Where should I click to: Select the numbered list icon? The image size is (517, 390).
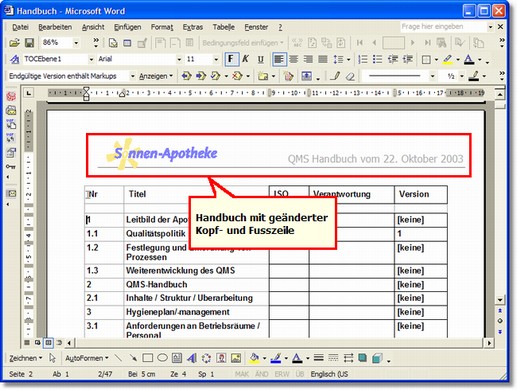click(x=362, y=59)
